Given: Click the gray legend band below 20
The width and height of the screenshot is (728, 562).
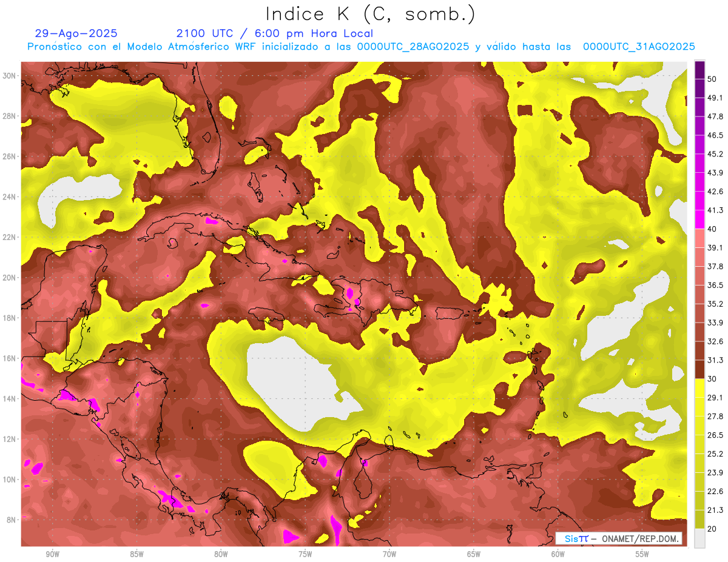Looking at the screenshot, I should pos(699,538).
